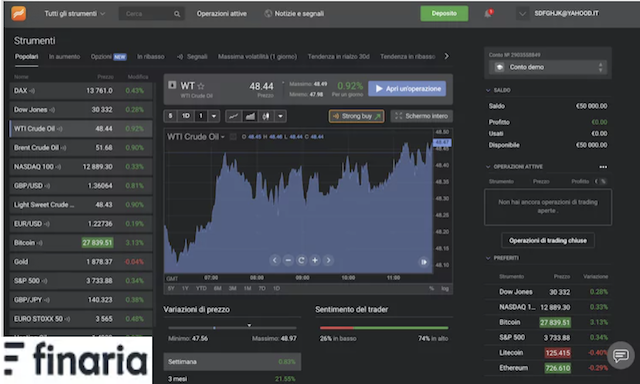Jump to latest bar on the chart
The image size is (640, 384).
click(x=424, y=262)
